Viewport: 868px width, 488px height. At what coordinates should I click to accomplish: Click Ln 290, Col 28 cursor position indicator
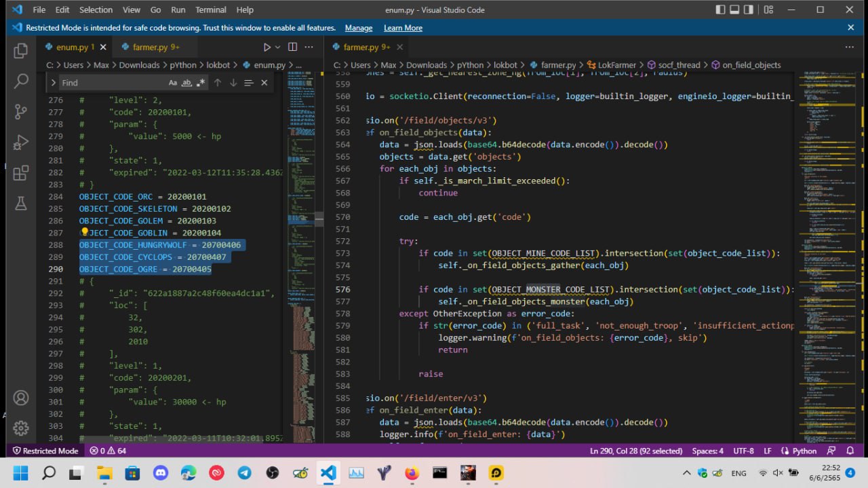click(635, 451)
